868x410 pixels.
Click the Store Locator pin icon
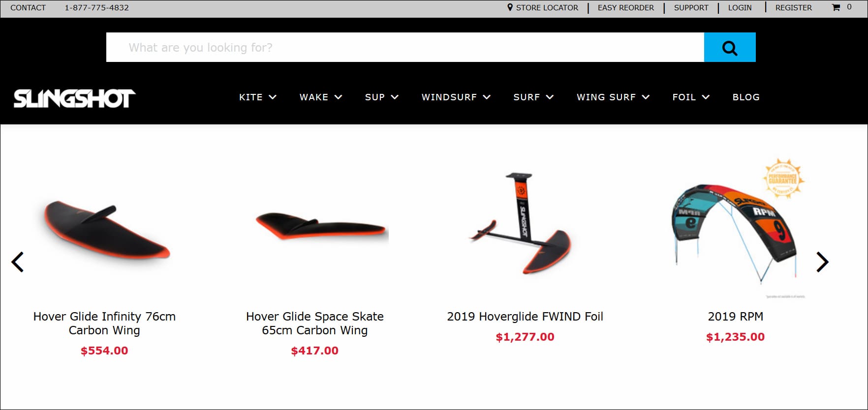(510, 7)
